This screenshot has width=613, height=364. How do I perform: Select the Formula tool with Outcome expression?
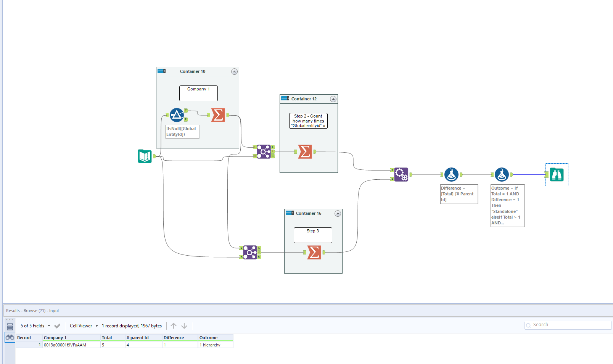click(502, 174)
